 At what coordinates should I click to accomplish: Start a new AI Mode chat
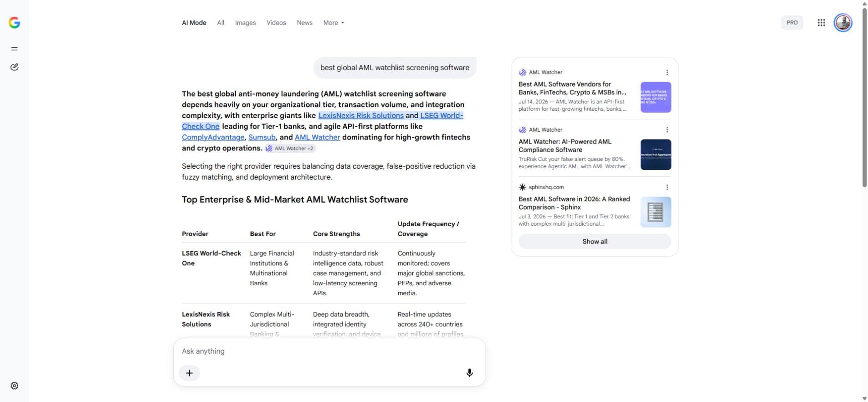tap(15, 67)
